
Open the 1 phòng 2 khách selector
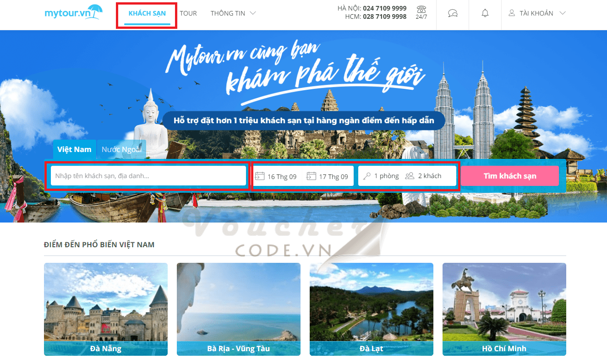pos(407,176)
